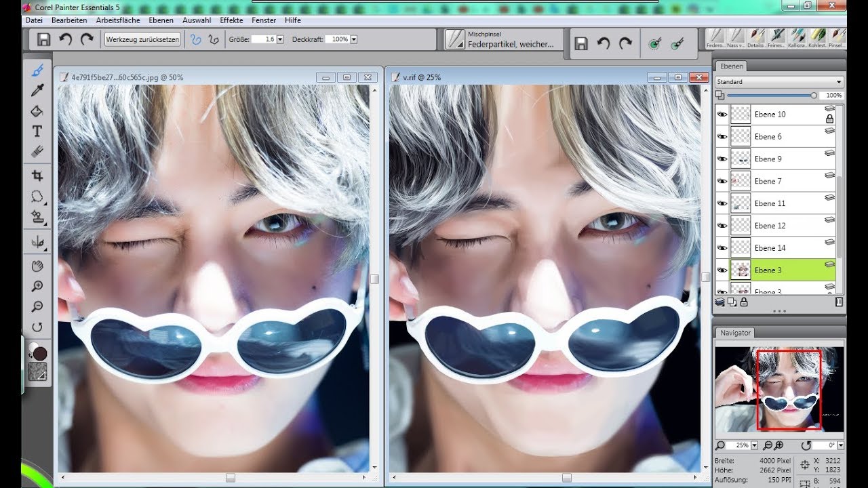Open the Arbeitsfläche menu
868x488 pixels.
(118, 20)
